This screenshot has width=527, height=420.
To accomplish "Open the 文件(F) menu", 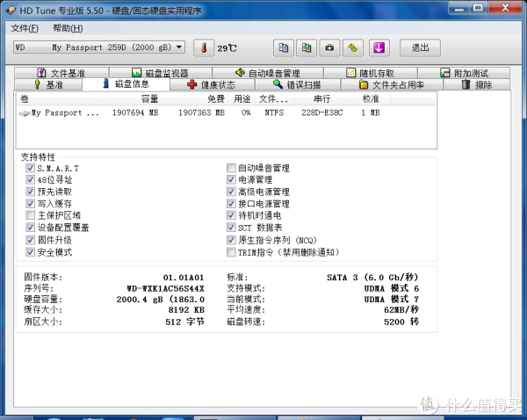I will point(25,28).
